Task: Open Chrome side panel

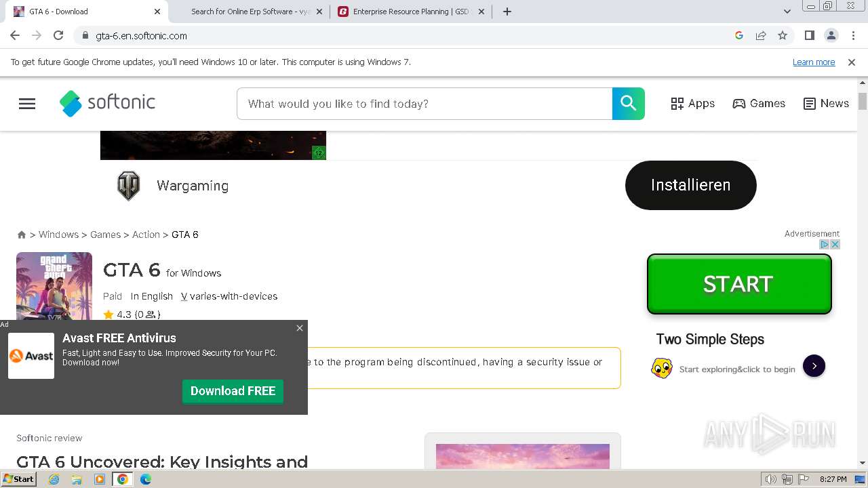Action: pyautogui.click(x=809, y=35)
